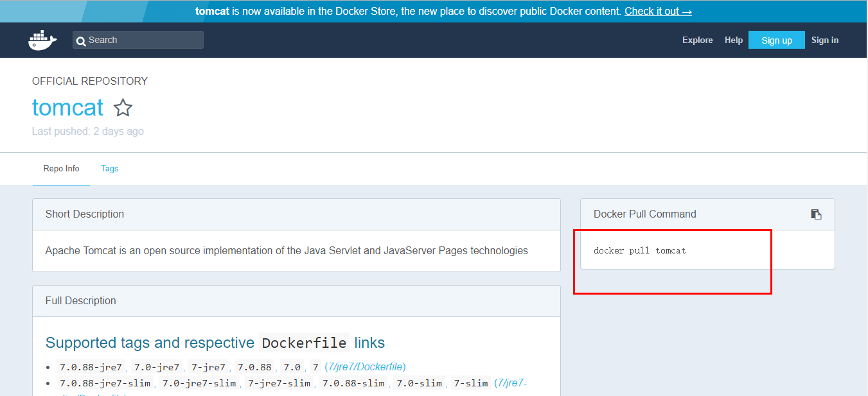
Task: Click the 7.0-jre7-slim tag
Action: 199,383
